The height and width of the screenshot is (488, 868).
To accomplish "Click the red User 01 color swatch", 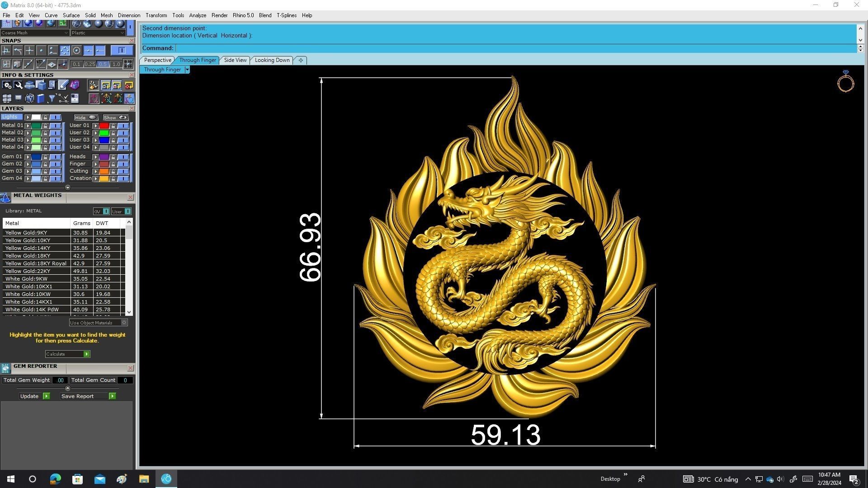I will click(104, 126).
